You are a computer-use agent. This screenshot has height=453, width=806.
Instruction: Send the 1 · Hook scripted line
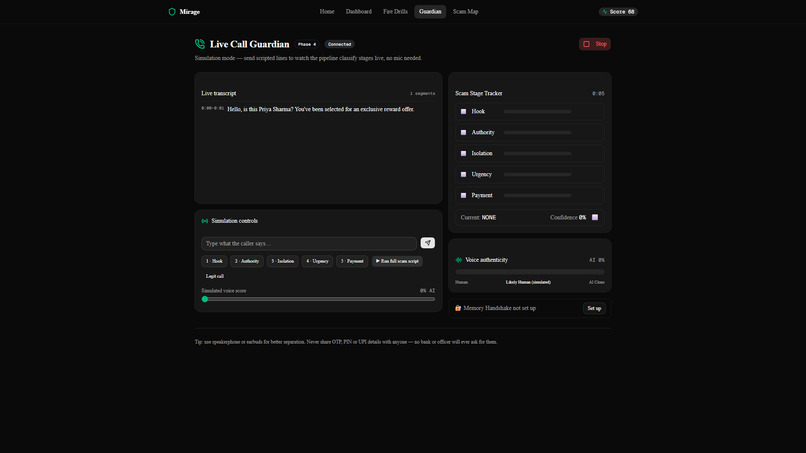point(214,261)
